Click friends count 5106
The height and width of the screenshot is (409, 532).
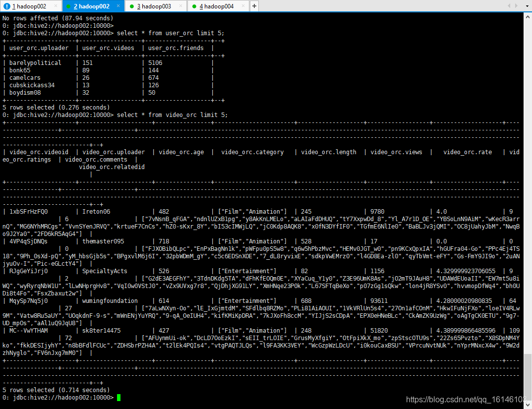[x=155, y=63]
